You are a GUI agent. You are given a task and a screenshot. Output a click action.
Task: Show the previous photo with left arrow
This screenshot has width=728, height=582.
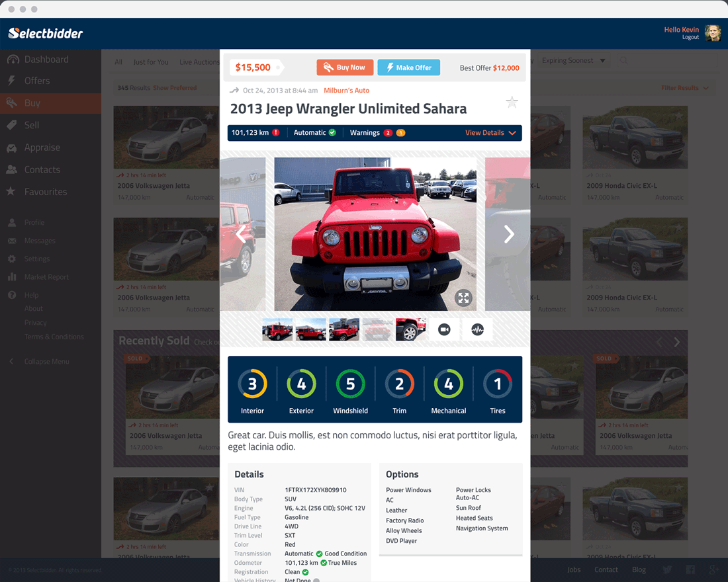pyautogui.click(x=241, y=234)
